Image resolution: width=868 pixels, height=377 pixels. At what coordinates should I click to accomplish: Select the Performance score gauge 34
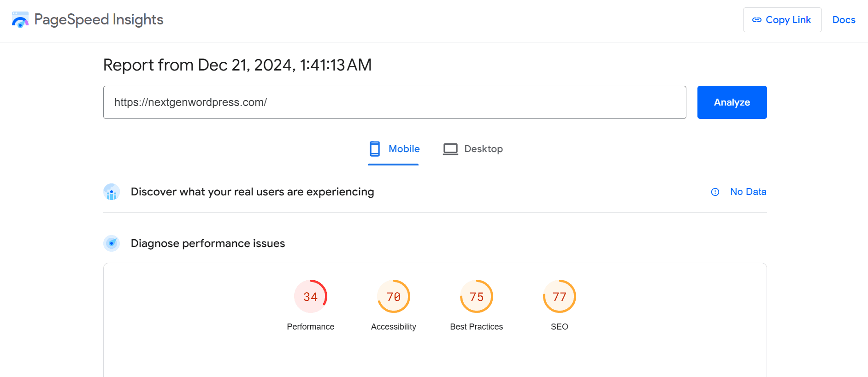point(311,296)
